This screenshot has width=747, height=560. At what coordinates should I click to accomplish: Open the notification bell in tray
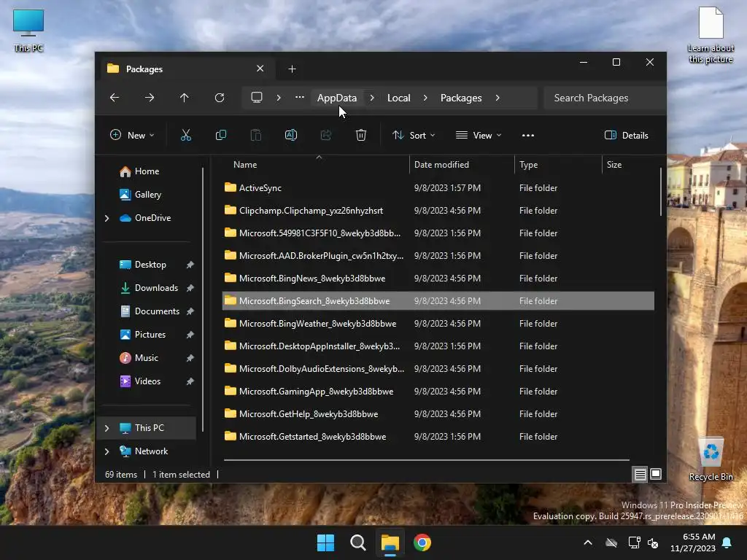click(x=727, y=542)
